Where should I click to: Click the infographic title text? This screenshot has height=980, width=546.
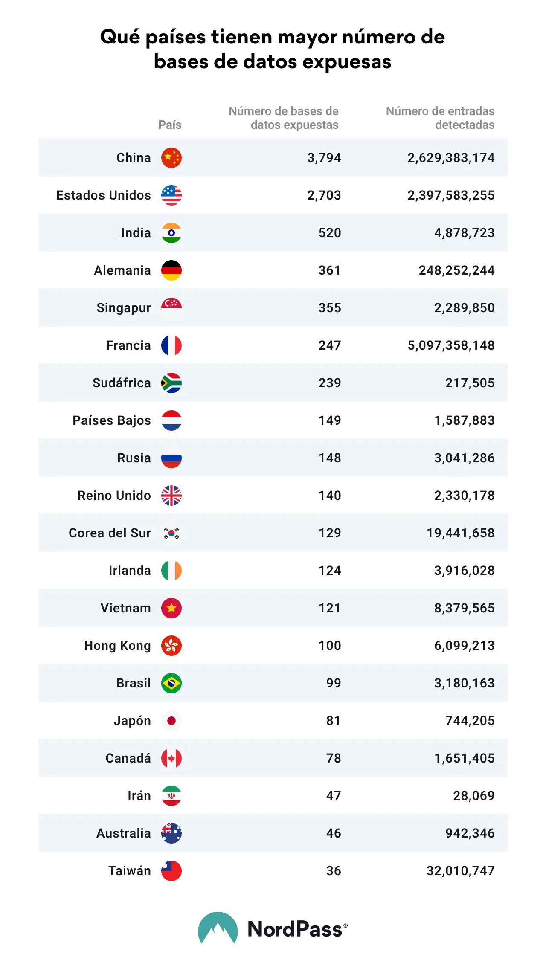tap(273, 49)
